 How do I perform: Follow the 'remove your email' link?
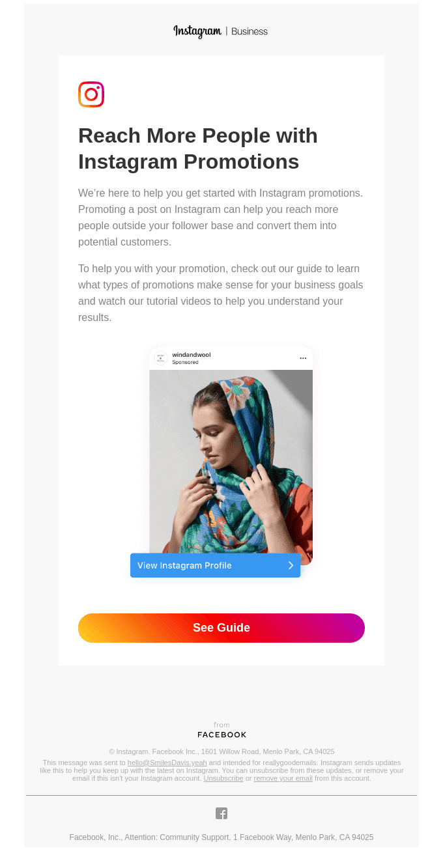pos(283,778)
